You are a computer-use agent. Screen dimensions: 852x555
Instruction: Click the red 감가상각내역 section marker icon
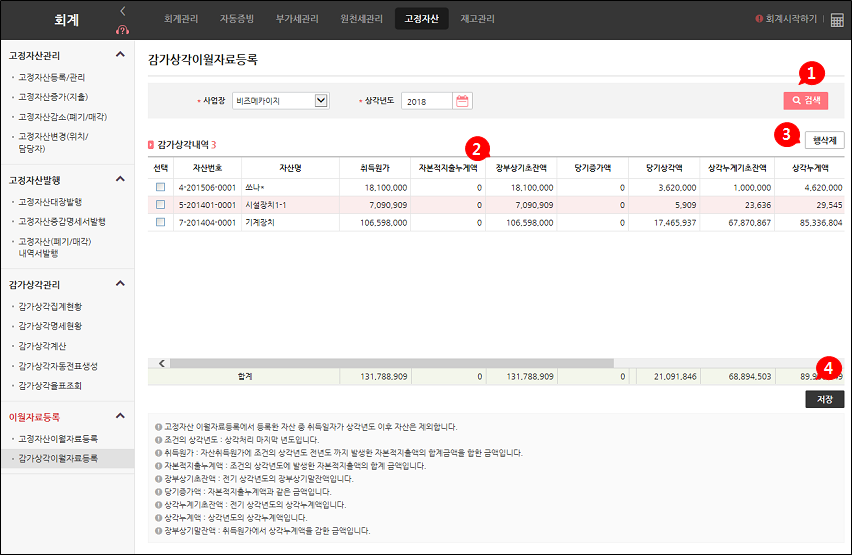151,145
